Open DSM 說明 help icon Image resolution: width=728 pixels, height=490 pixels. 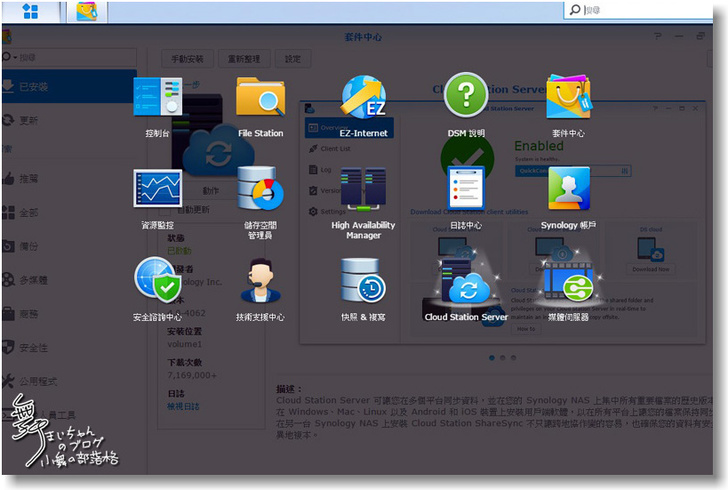pyautogui.click(x=466, y=98)
